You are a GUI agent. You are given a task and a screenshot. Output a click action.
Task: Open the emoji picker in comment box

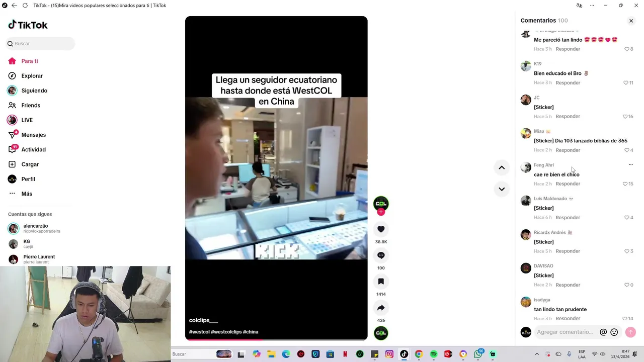(x=614, y=332)
